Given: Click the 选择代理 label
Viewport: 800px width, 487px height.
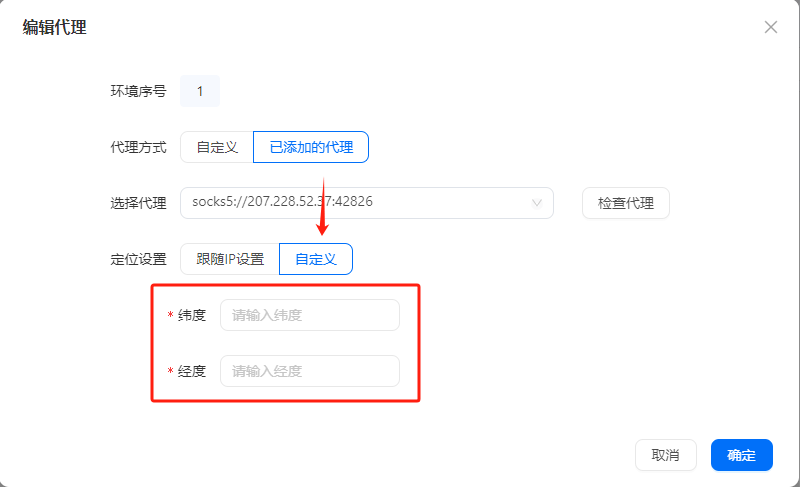Looking at the screenshot, I should pyautogui.click(x=138, y=203).
